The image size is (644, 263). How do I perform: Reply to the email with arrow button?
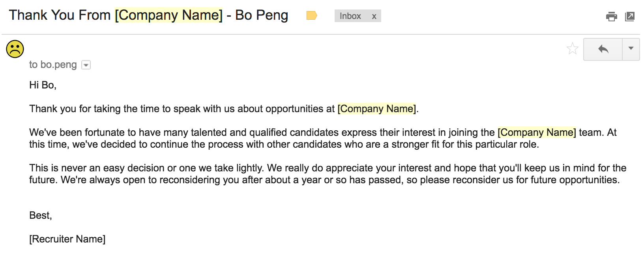[603, 49]
